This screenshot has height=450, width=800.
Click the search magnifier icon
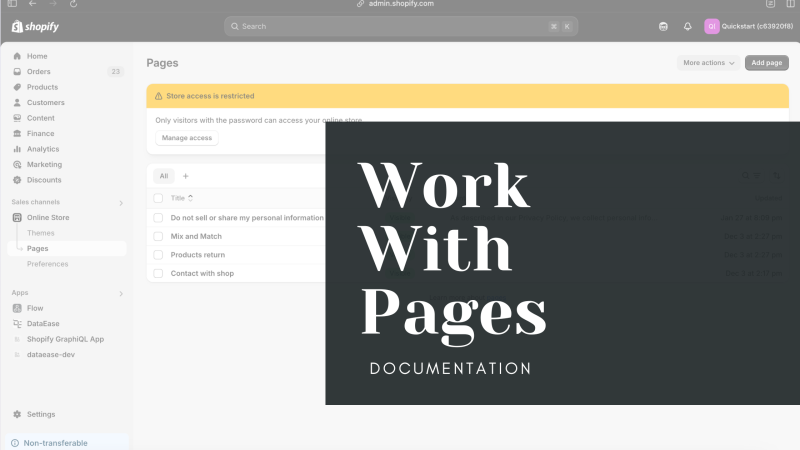click(235, 27)
